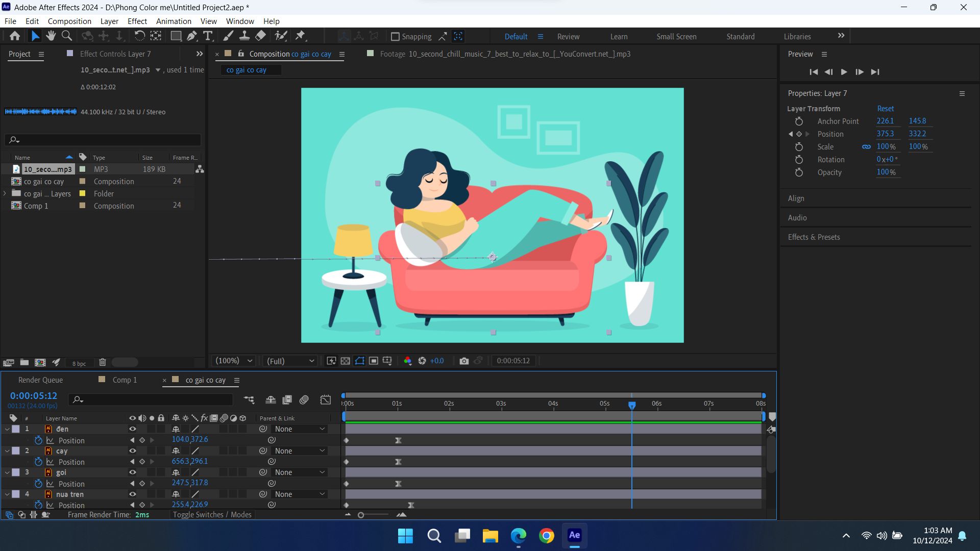This screenshot has height=551, width=980.
Task: Open the Composition menu
Action: (69, 21)
